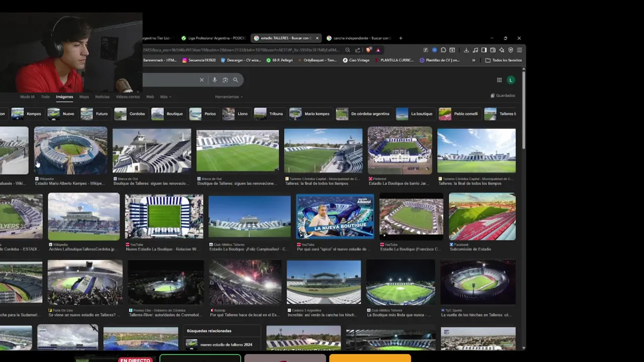Start voice search with microphone icon
This screenshot has width=644, height=362.
pos(215,80)
